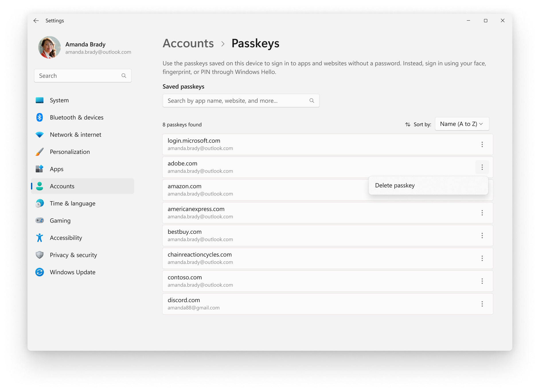Click amanda88@gmail.com under discord.com
This screenshot has height=392, width=540.
click(194, 308)
